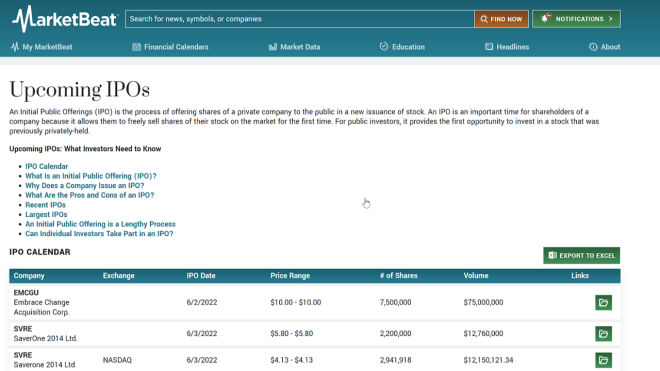
Task: Click the $4.13 - $4.13 price range
Action: pyautogui.click(x=292, y=360)
